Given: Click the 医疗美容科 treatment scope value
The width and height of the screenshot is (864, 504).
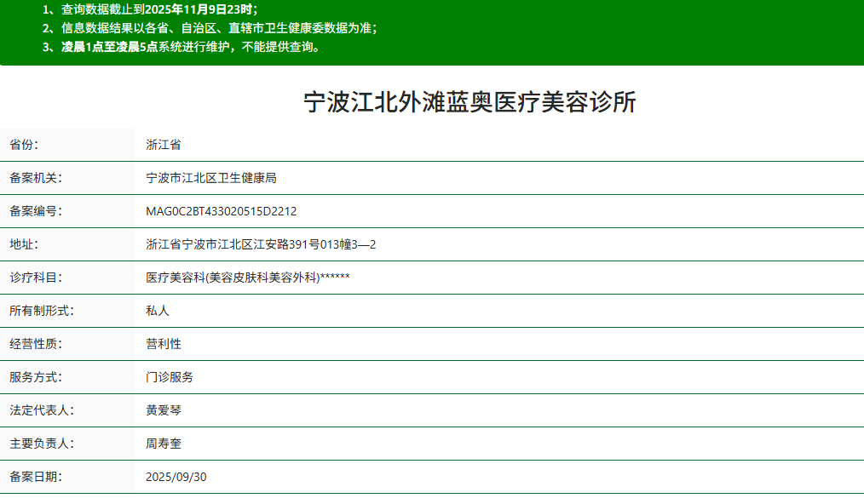Looking at the screenshot, I should (x=246, y=278).
